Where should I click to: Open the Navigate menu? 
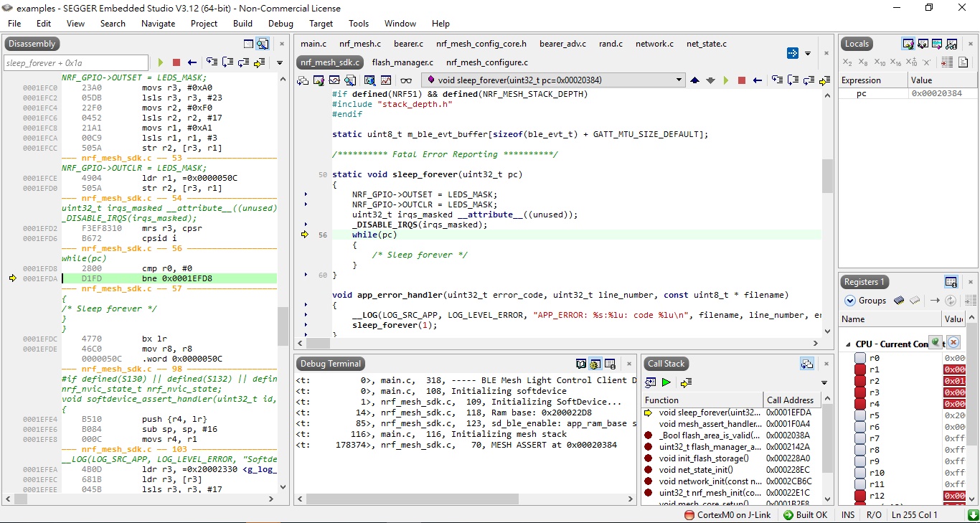[x=158, y=24]
